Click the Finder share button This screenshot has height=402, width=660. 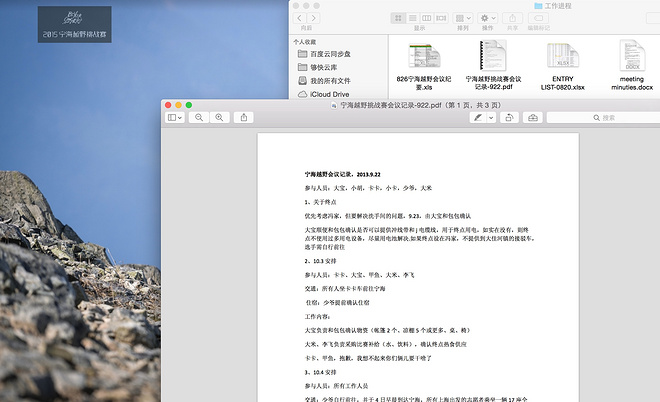512,18
